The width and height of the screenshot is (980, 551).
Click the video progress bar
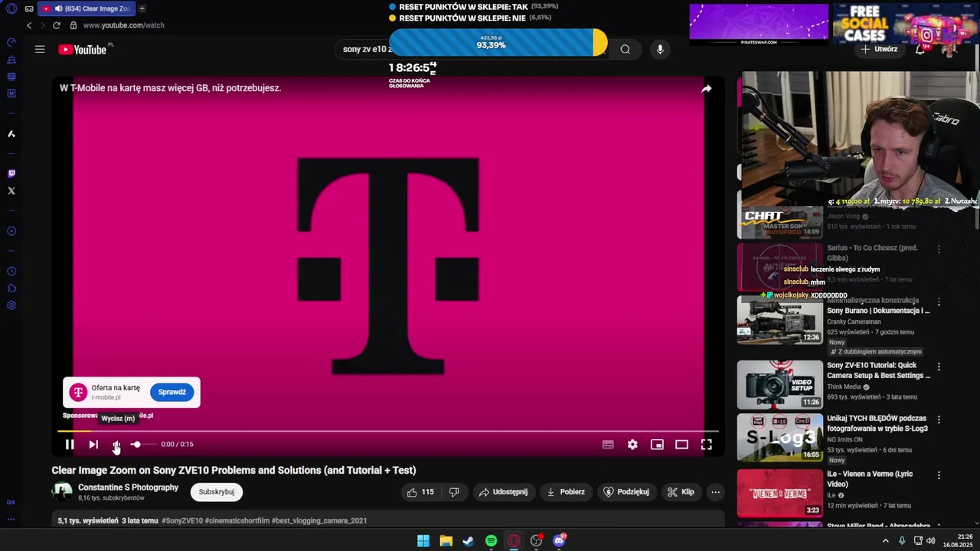[x=388, y=431]
